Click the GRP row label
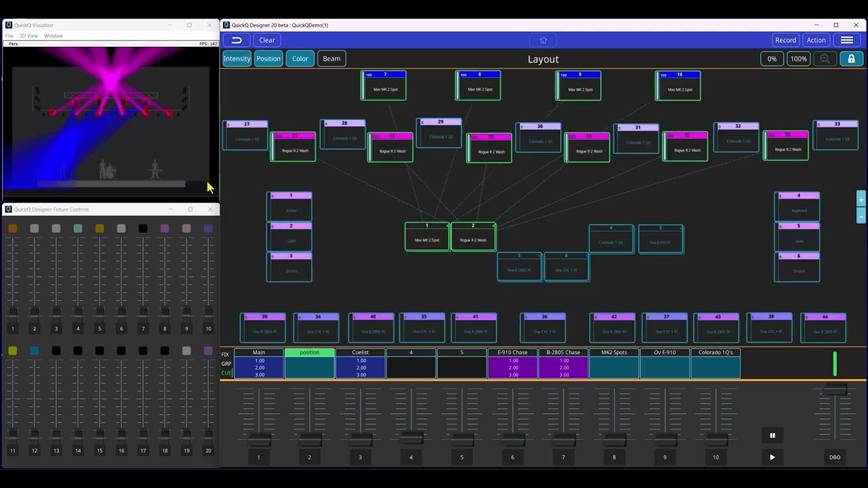The width and height of the screenshot is (868, 488). pos(226,364)
